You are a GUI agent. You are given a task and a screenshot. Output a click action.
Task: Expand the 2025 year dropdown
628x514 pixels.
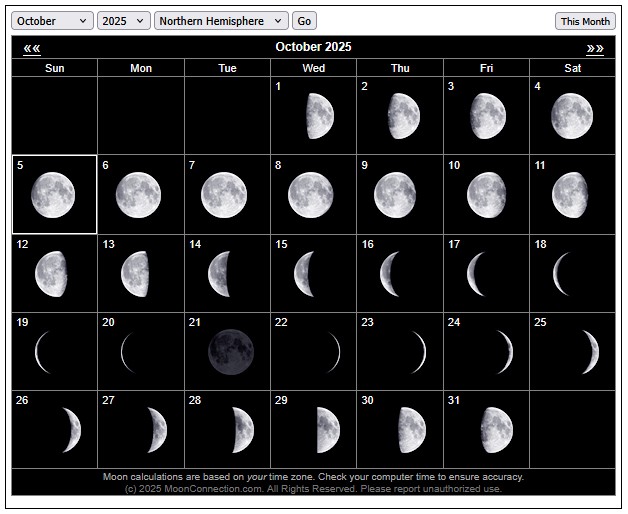click(x=124, y=21)
